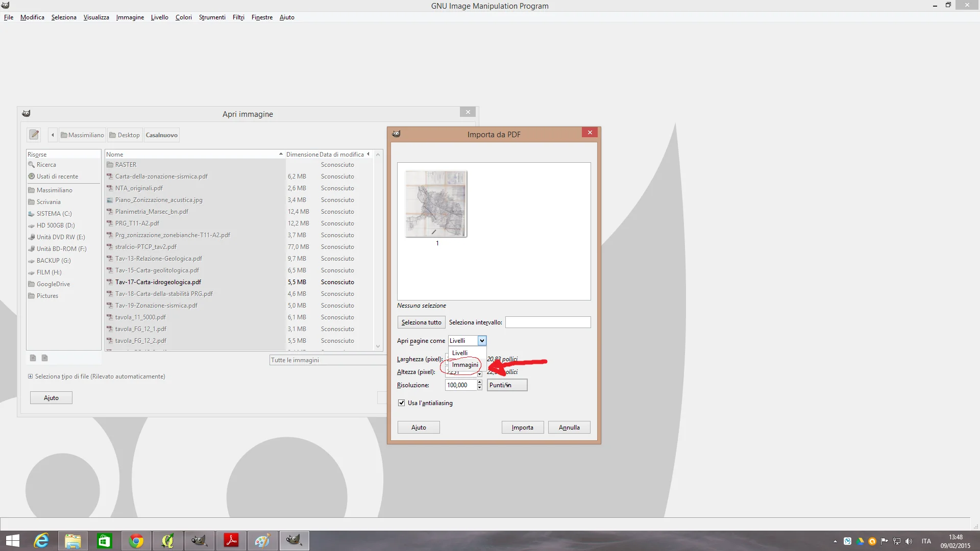Image resolution: width=980 pixels, height=551 pixels.
Task: Click Aiuto in Apri immagine dialog
Action: pos(51,398)
